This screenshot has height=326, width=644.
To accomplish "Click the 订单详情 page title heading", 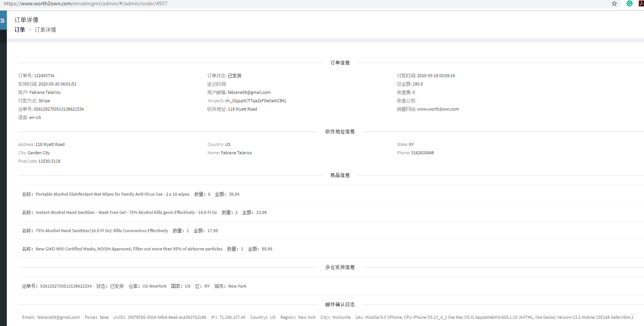I will point(26,20).
